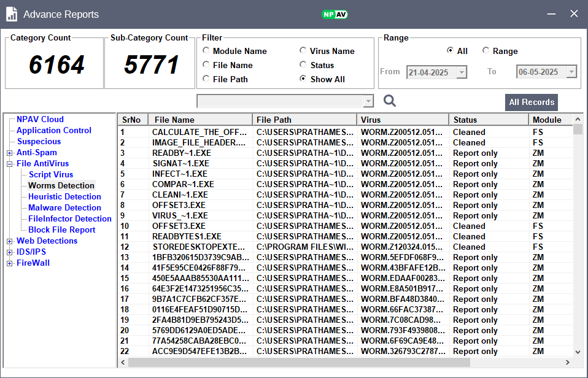The image size is (588, 378).
Task: Click the vertical scrollbar down arrow
Action: coord(578,352)
